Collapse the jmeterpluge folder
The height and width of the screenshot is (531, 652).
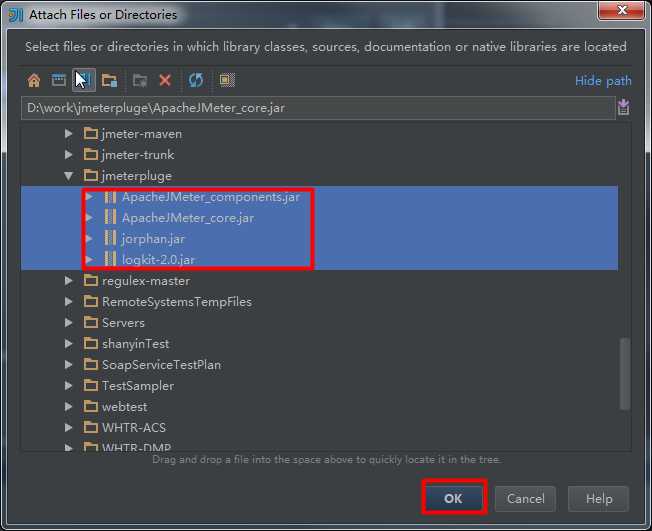click(x=69, y=176)
